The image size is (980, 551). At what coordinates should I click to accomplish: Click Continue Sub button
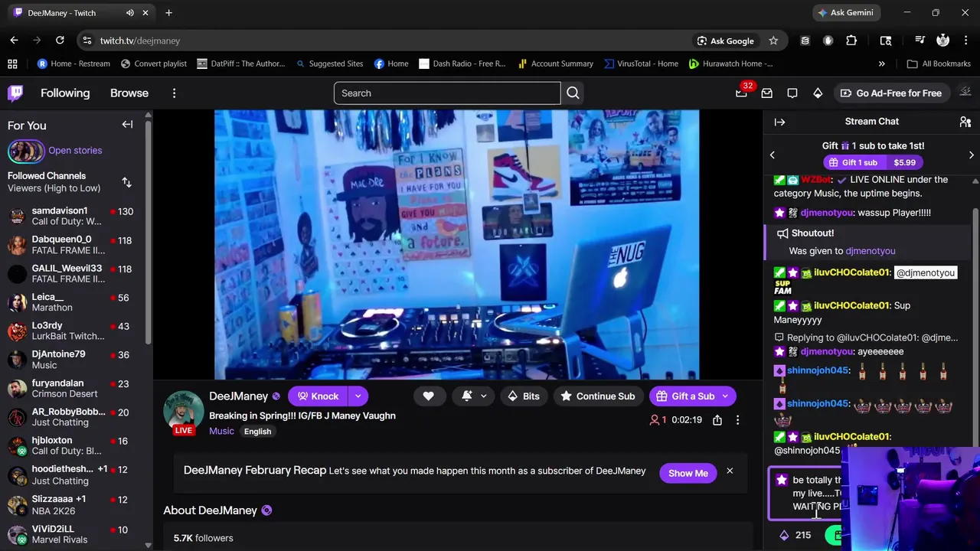tap(597, 396)
